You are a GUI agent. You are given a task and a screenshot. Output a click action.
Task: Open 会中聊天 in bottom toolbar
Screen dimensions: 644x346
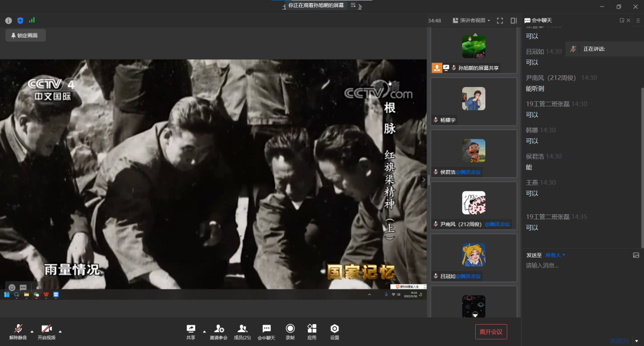tap(266, 332)
